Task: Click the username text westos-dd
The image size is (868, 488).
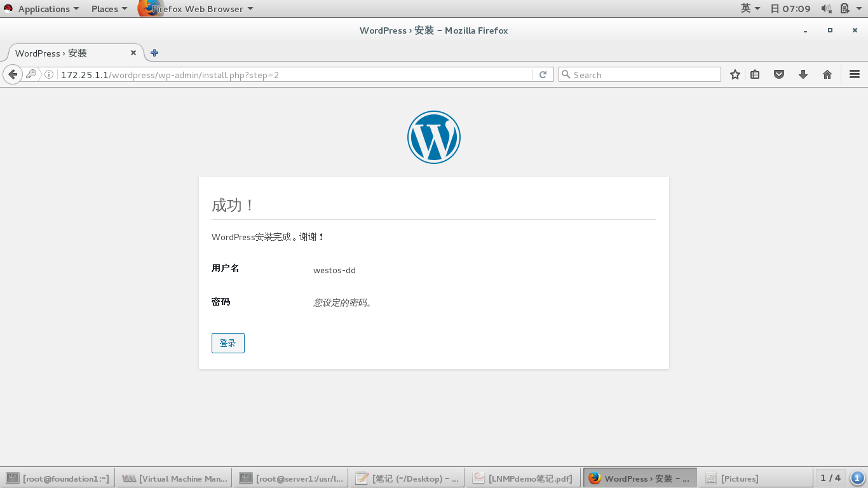Action: (334, 270)
